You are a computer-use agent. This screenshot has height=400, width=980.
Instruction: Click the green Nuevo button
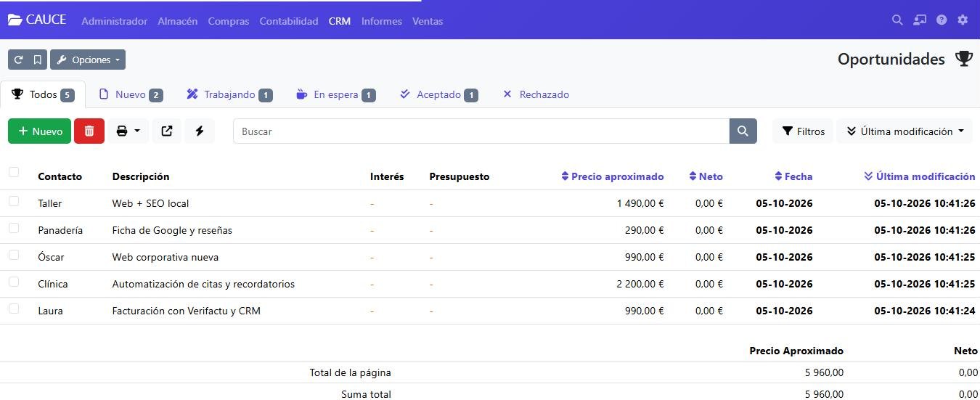pos(40,131)
